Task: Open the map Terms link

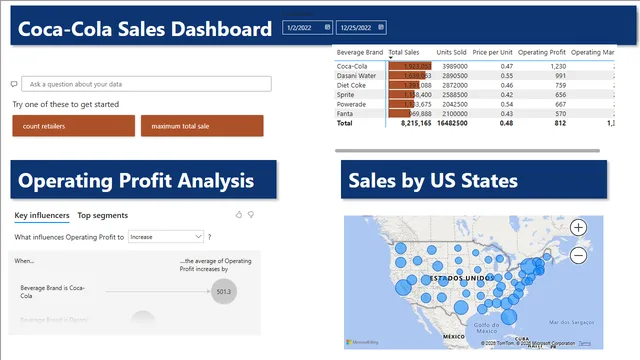Action: (584, 343)
